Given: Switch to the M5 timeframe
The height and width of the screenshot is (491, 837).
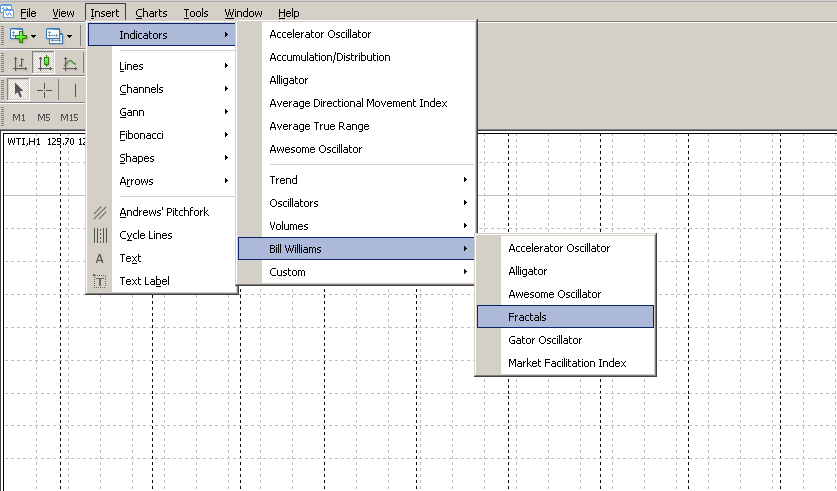Looking at the screenshot, I should [x=44, y=117].
